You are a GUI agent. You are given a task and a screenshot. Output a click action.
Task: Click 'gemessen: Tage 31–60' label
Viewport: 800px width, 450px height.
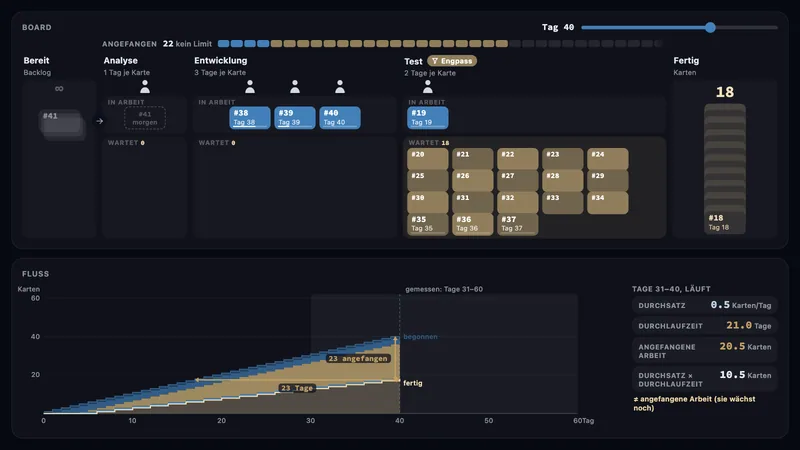444,289
